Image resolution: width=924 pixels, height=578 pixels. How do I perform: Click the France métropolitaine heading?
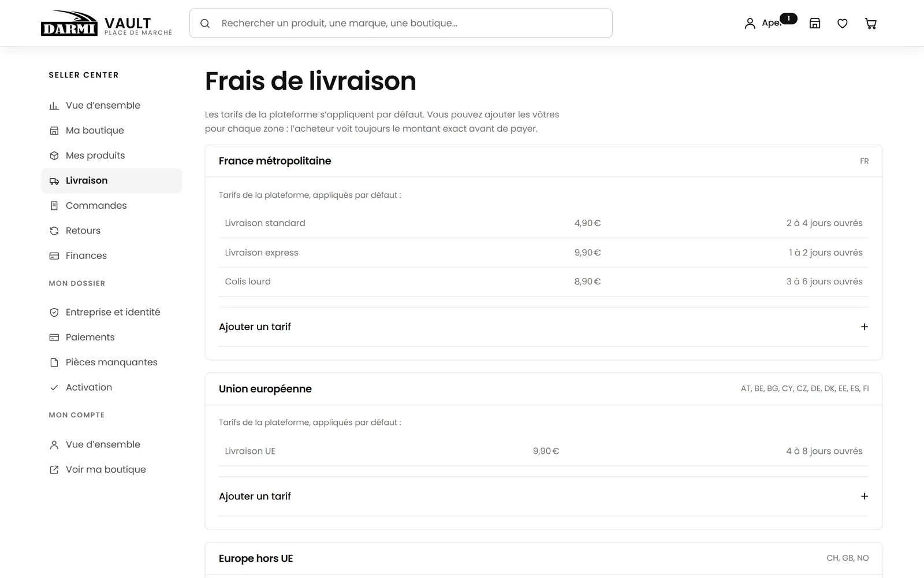coord(275,161)
